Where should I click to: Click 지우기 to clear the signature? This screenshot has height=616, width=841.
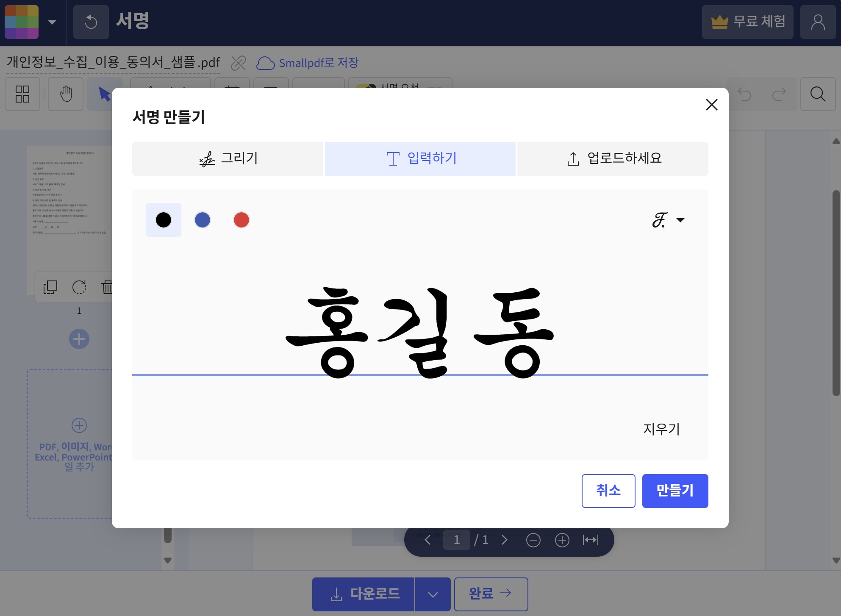(x=661, y=429)
